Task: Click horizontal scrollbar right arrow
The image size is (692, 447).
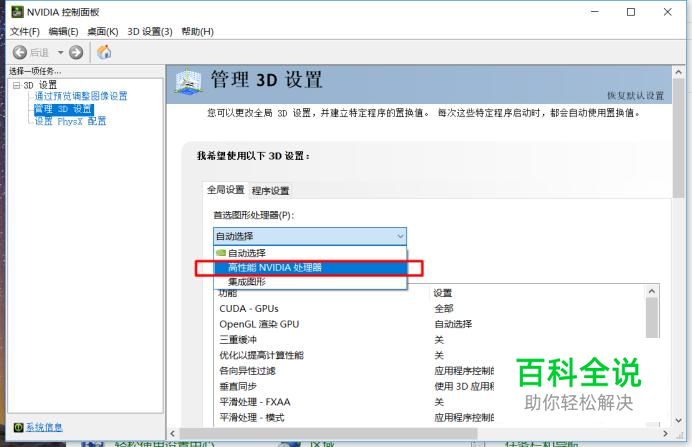Action: (666, 434)
